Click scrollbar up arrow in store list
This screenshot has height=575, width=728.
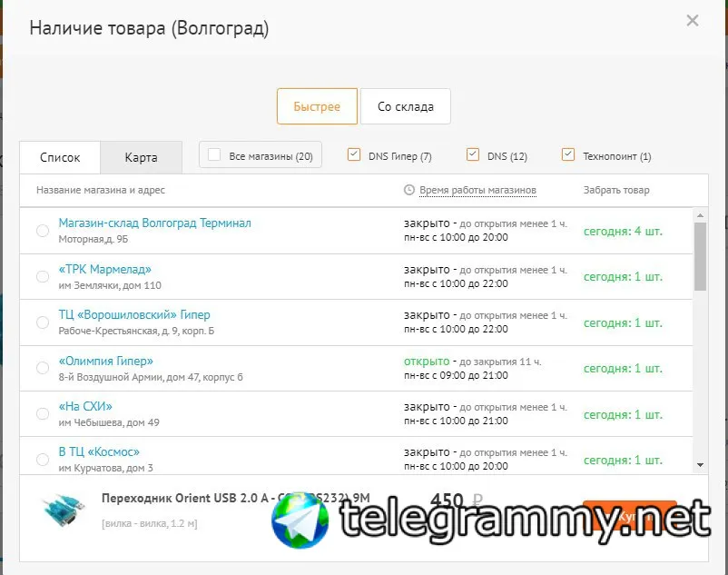click(x=700, y=215)
